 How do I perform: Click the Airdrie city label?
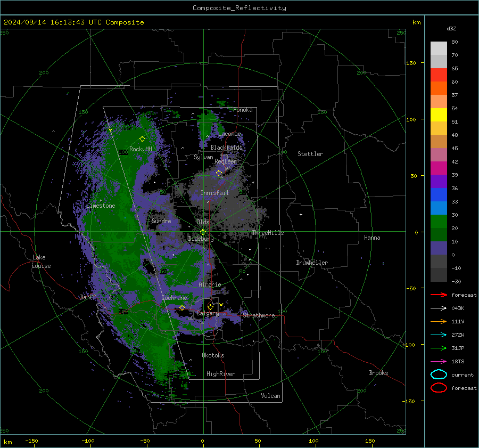pyautogui.click(x=210, y=284)
